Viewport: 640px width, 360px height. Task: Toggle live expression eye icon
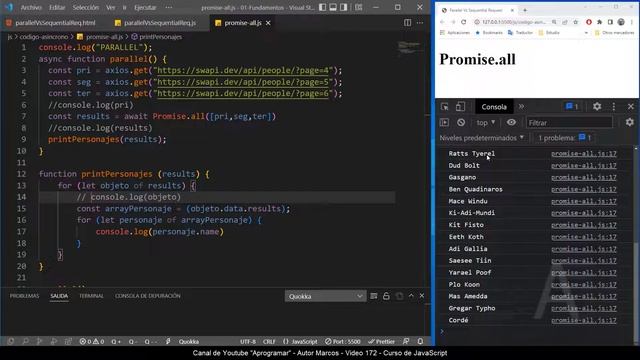pos(511,122)
